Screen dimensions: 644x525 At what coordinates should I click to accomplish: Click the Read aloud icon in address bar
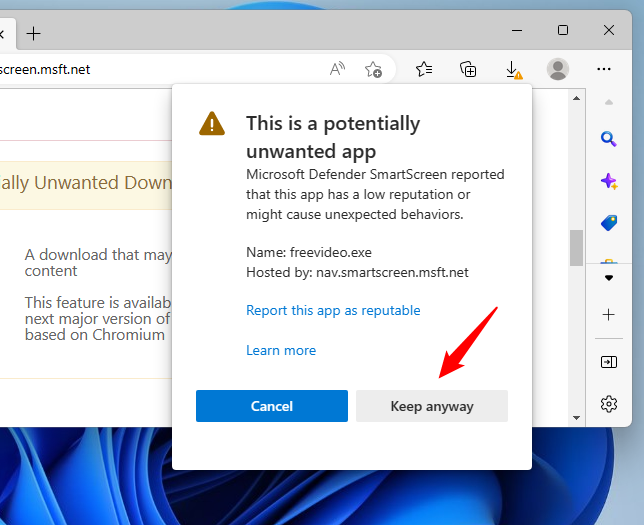pos(337,69)
